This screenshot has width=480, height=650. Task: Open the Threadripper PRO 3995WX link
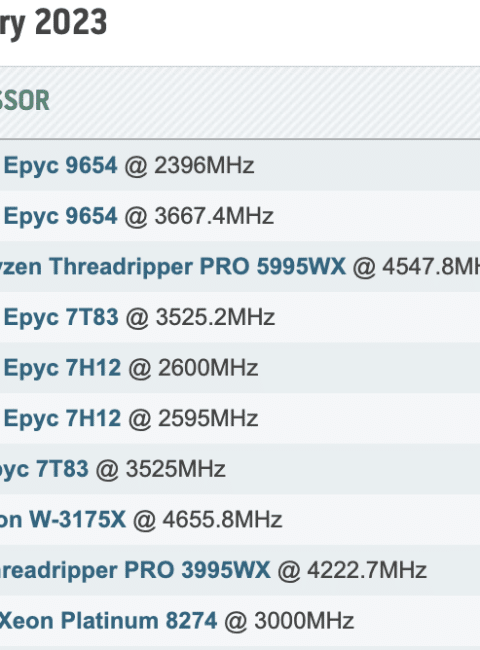(x=135, y=570)
